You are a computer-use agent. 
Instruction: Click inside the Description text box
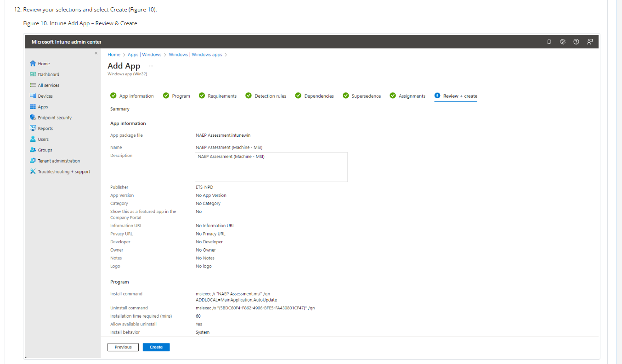(271, 167)
